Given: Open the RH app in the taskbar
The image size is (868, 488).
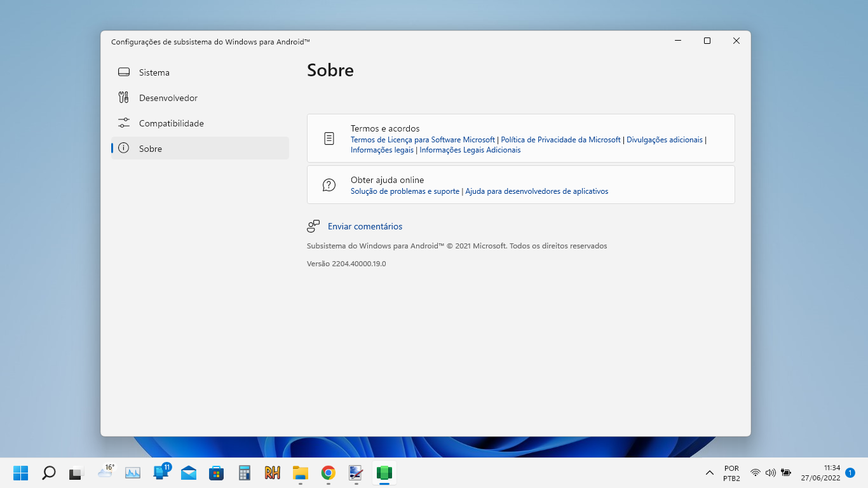Looking at the screenshot, I should [x=273, y=473].
